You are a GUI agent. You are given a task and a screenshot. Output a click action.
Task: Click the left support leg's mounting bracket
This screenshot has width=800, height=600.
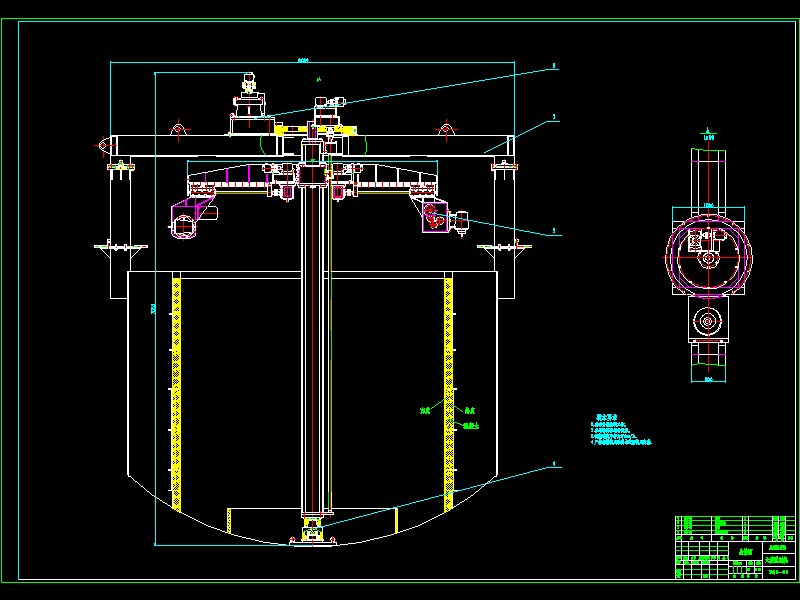121,247
